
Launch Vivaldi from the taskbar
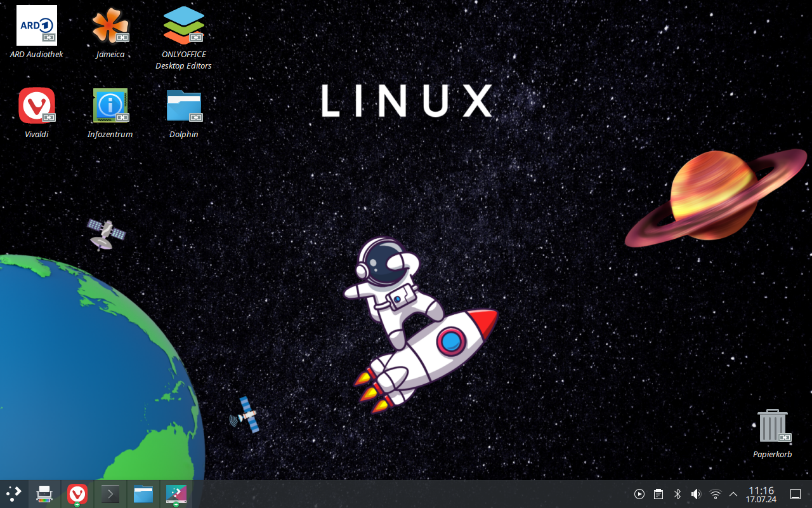[77, 494]
